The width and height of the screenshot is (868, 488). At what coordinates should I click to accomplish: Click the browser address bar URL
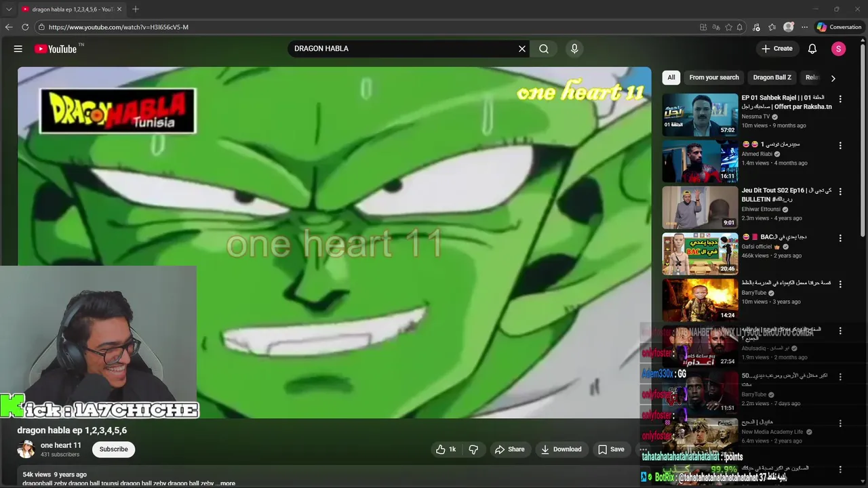point(119,27)
